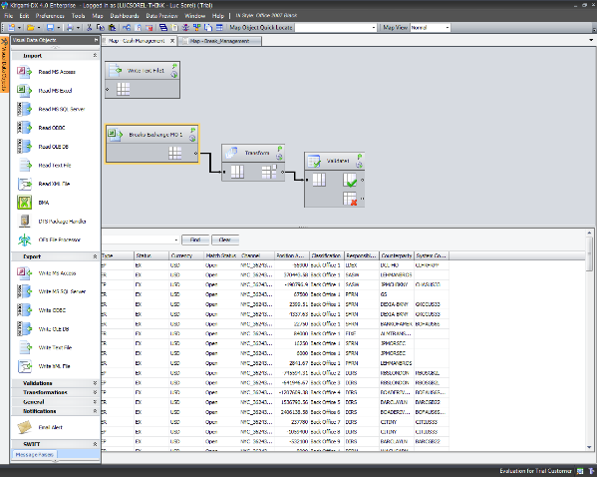The width and height of the screenshot is (597, 477).
Task: Sort by the Match Status column header
Action: pyautogui.click(x=221, y=255)
